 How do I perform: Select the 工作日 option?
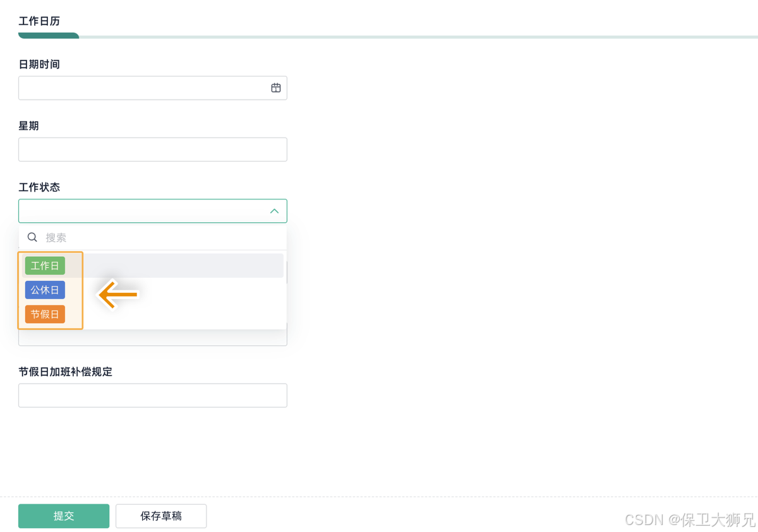click(45, 266)
